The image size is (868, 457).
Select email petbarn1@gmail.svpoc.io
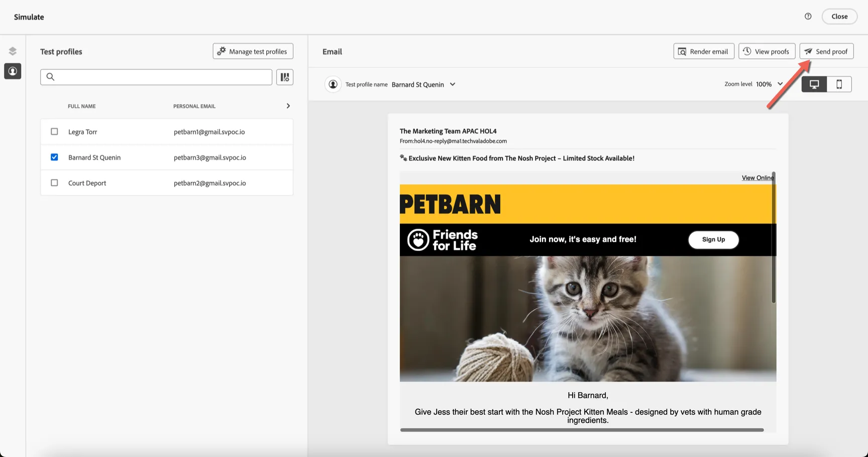209,132
